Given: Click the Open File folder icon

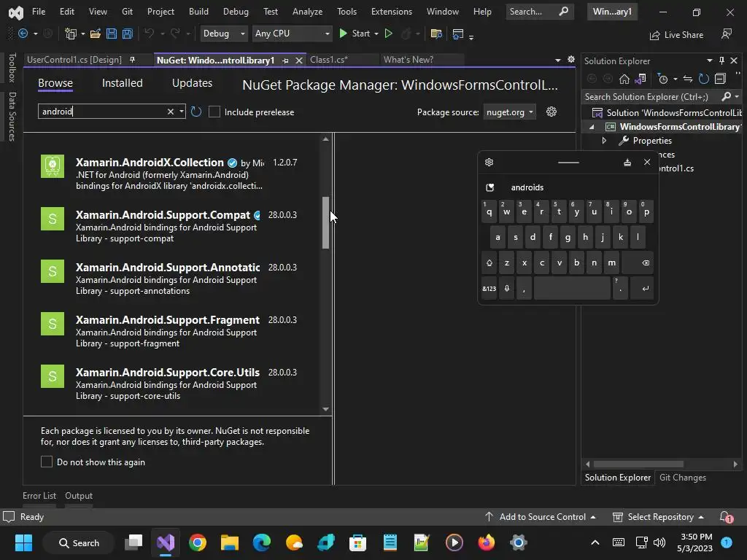Looking at the screenshot, I should tap(96, 34).
